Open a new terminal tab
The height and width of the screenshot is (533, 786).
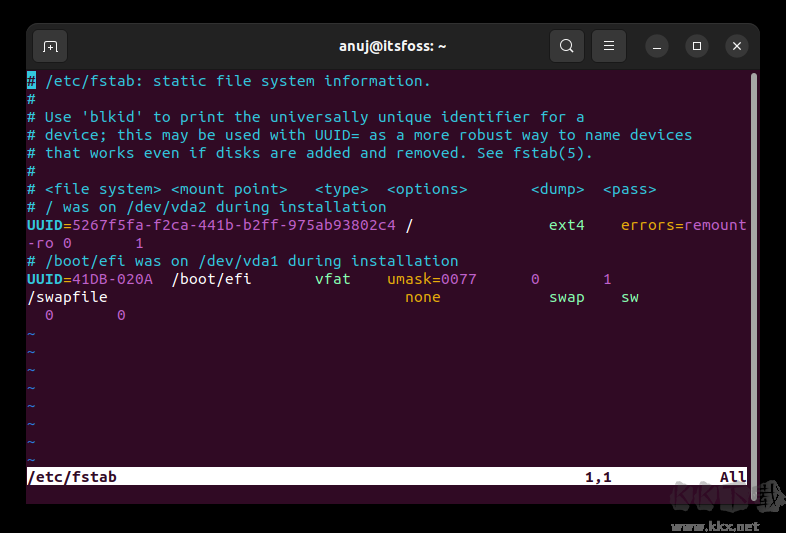[x=50, y=46]
